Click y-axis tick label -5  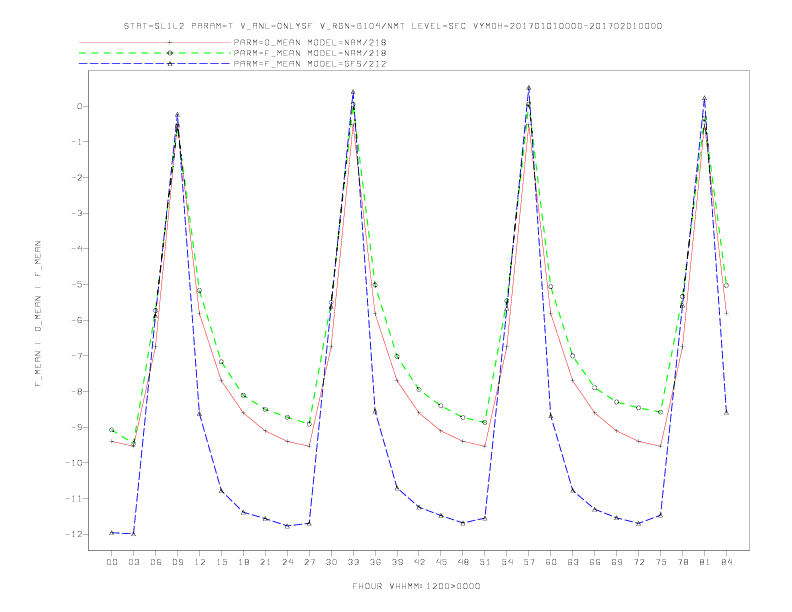click(76, 284)
